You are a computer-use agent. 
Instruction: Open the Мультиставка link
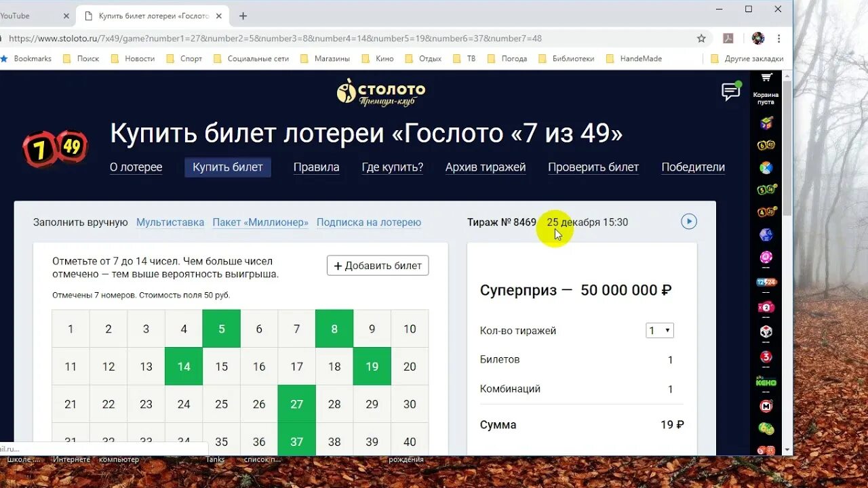(170, 222)
